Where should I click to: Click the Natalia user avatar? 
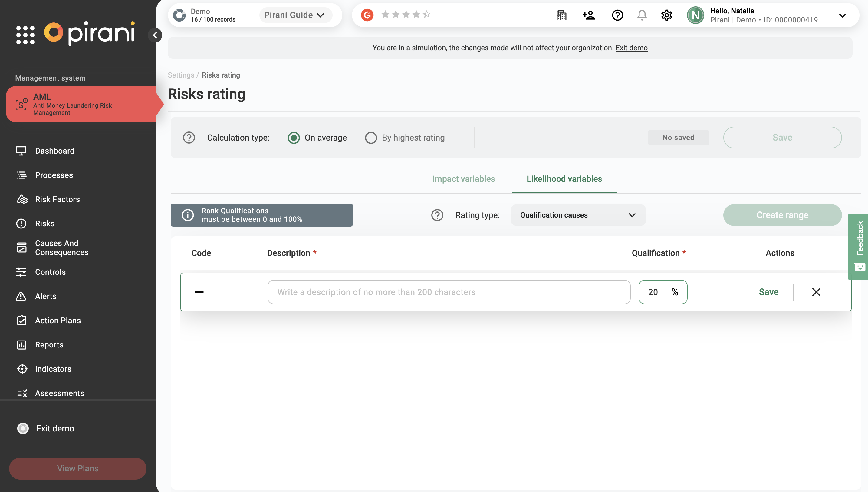(695, 15)
